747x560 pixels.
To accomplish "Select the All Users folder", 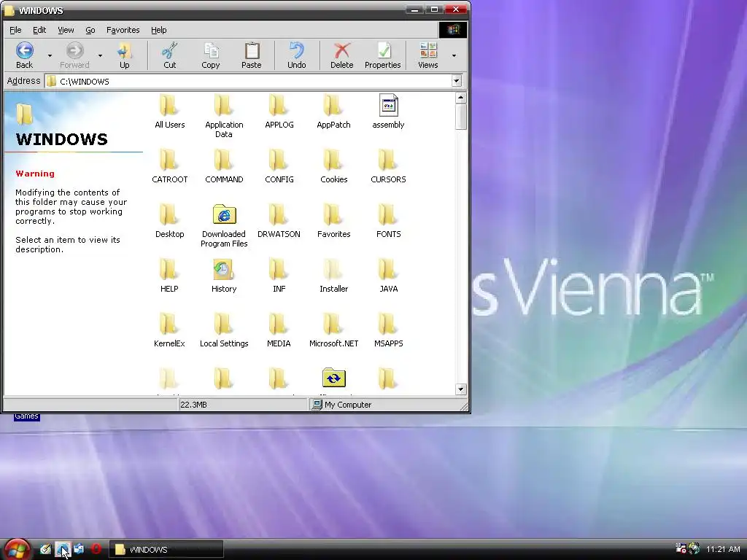I will click(169, 112).
